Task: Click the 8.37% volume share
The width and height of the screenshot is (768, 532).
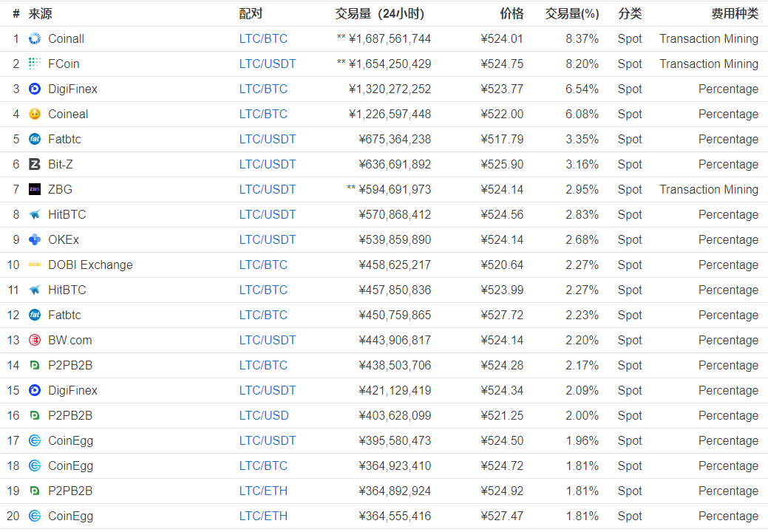Action: pyautogui.click(x=582, y=38)
